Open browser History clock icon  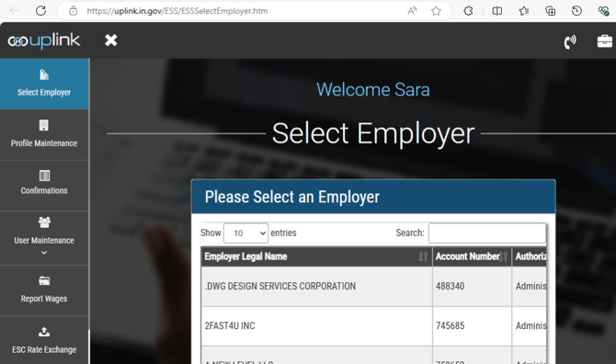point(576,11)
